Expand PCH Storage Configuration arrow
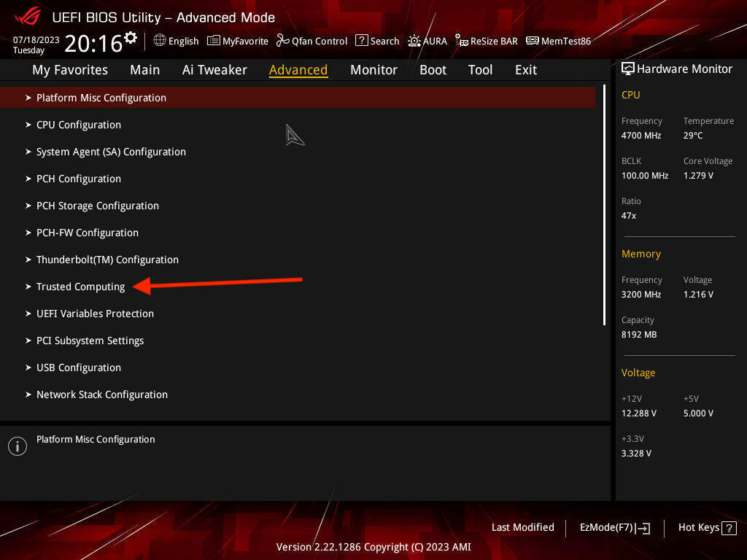Image resolution: width=747 pixels, height=560 pixels. [x=28, y=206]
